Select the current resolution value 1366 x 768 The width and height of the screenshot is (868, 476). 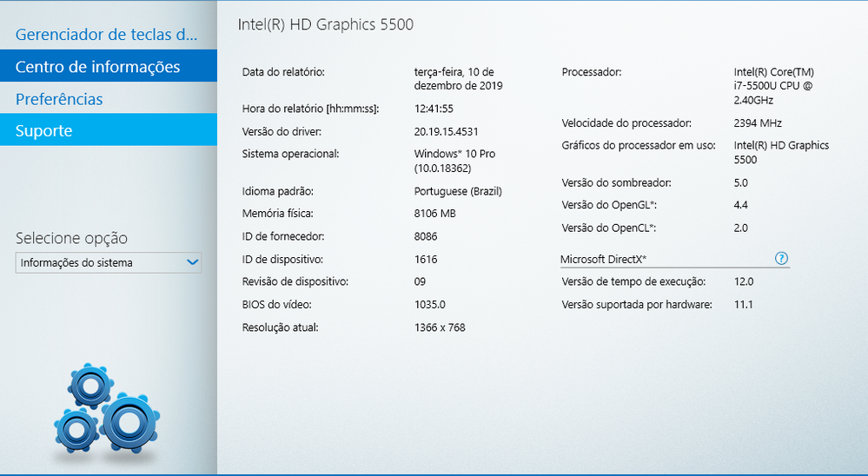click(x=440, y=327)
